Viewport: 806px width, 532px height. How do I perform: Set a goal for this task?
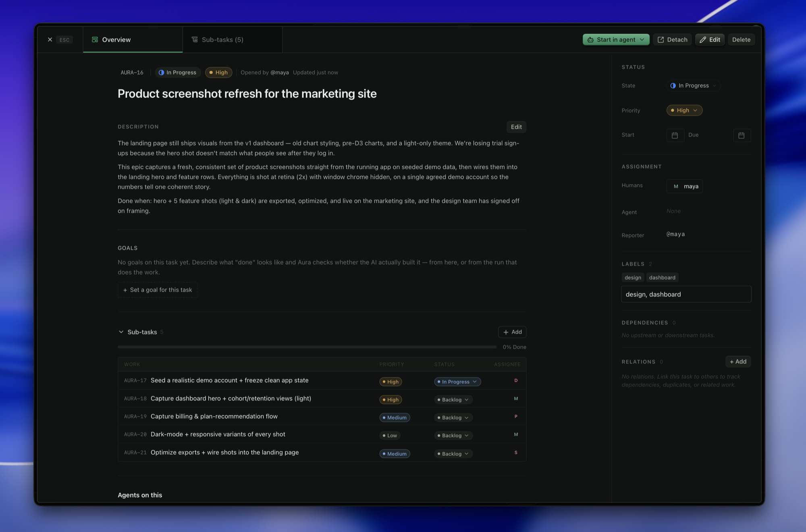tap(158, 290)
